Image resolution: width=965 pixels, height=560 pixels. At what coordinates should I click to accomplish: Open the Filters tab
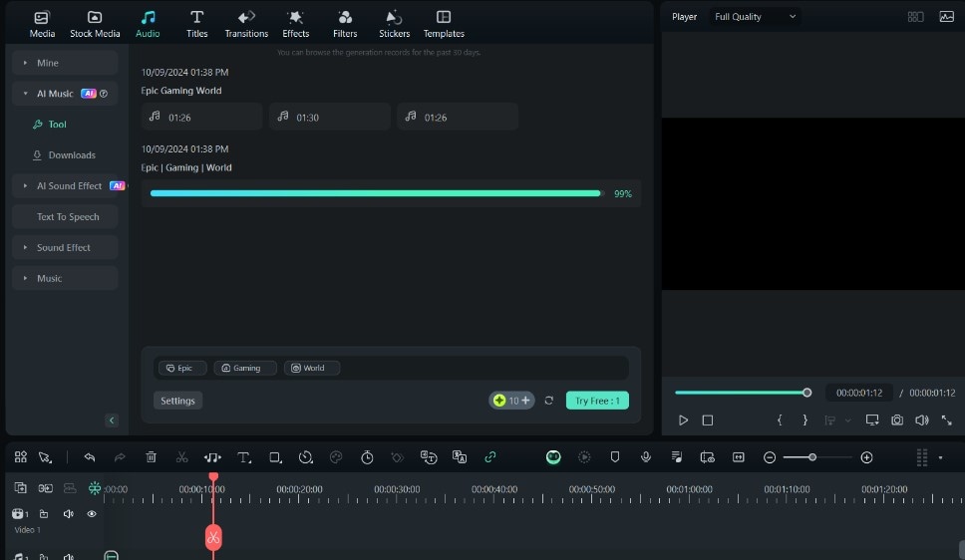345,25
